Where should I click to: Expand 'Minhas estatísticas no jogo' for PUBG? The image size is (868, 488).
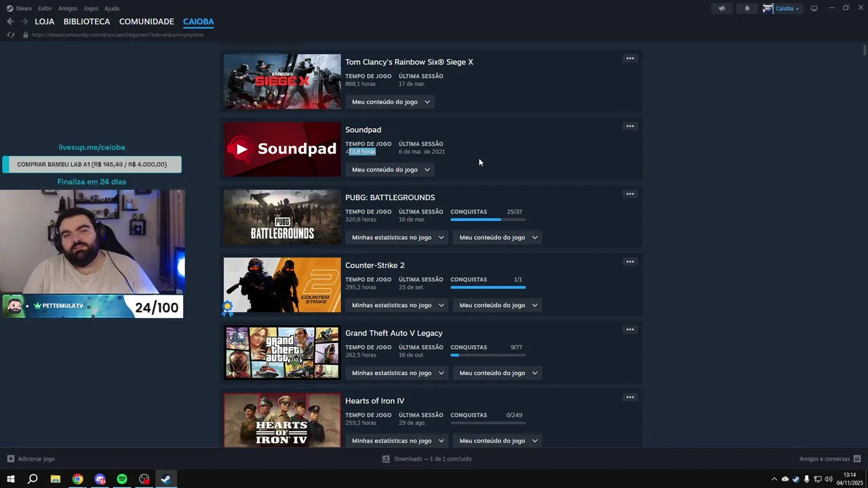pyautogui.click(x=397, y=237)
